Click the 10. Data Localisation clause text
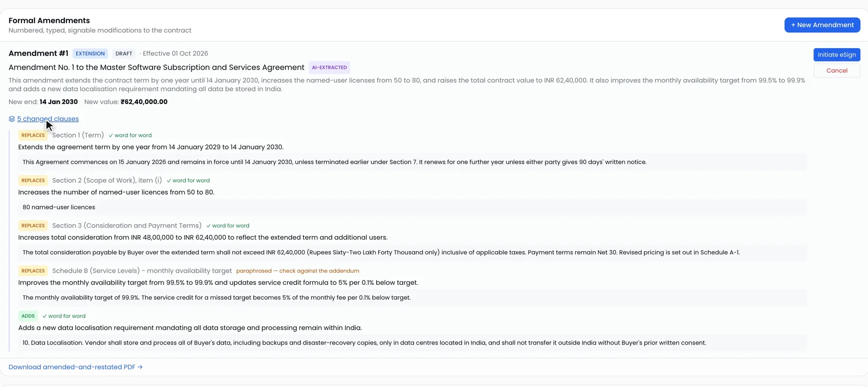 tap(364, 343)
